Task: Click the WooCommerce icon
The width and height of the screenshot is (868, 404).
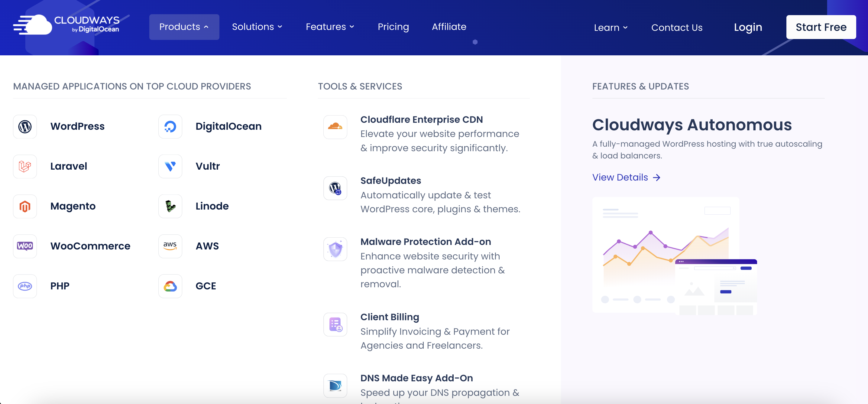Action: 24,246
